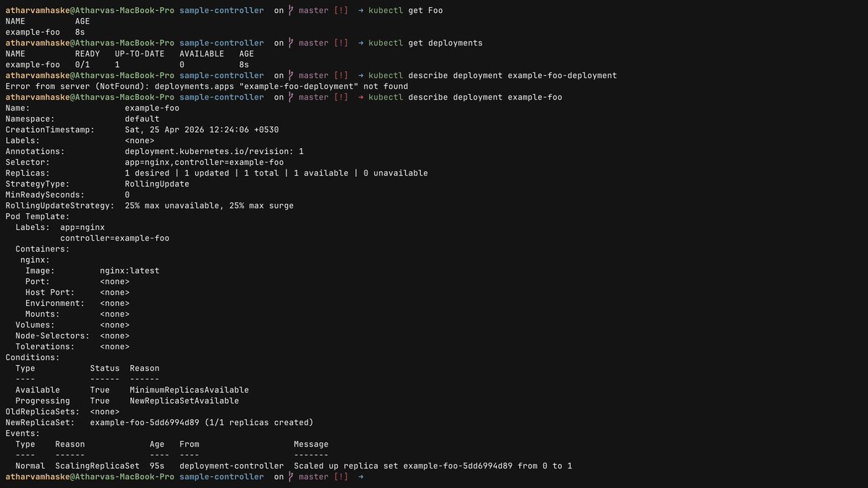Click the '8s' age in 'kubectl get Foo' output
This screenshot has height=488, width=868.
point(80,33)
